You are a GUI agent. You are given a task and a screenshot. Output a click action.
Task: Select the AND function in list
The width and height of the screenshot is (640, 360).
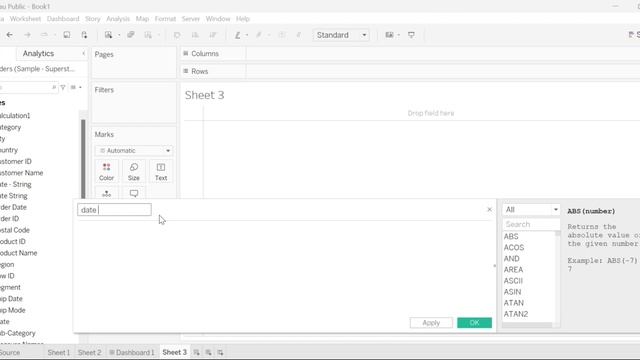[x=511, y=259]
